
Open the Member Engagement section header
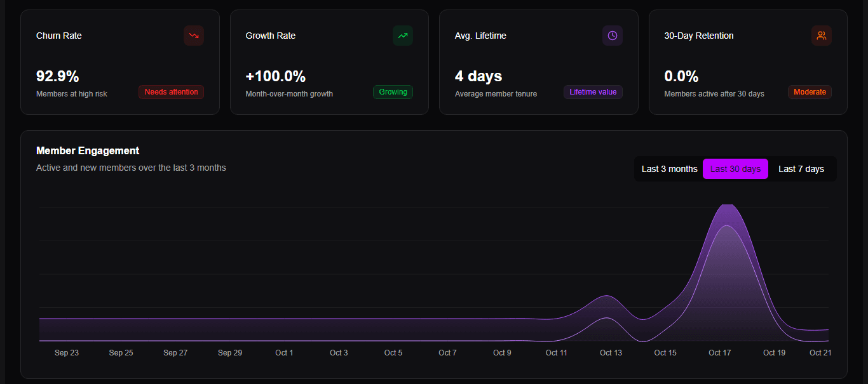88,150
